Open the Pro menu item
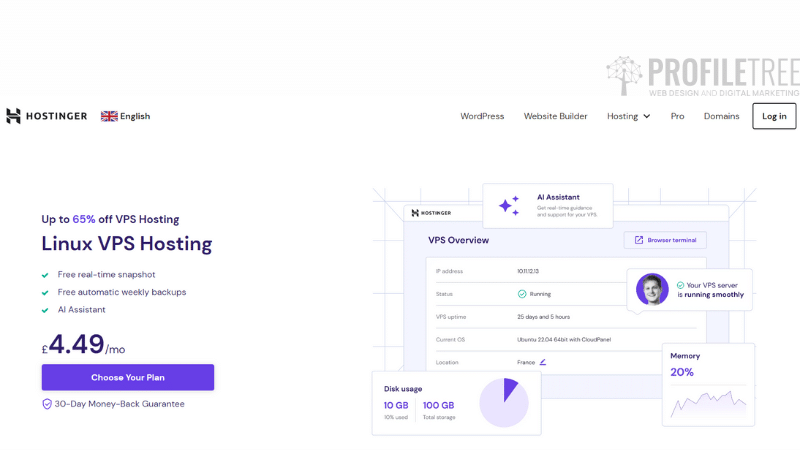Image resolution: width=800 pixels, height=450 pixels. [677, 116]
